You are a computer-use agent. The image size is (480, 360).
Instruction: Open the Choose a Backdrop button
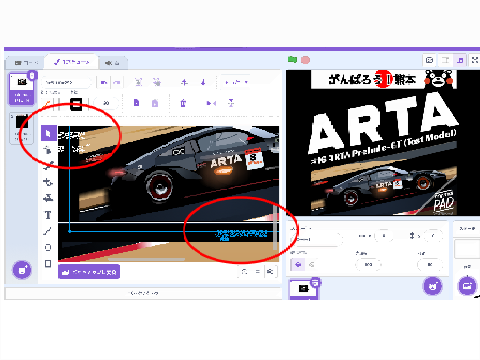pos(467,286)
